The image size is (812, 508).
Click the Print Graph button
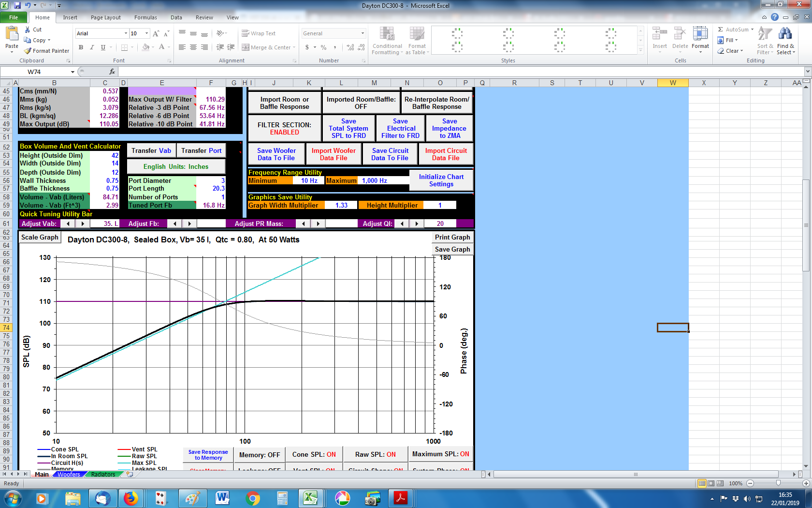click(452, 238)
